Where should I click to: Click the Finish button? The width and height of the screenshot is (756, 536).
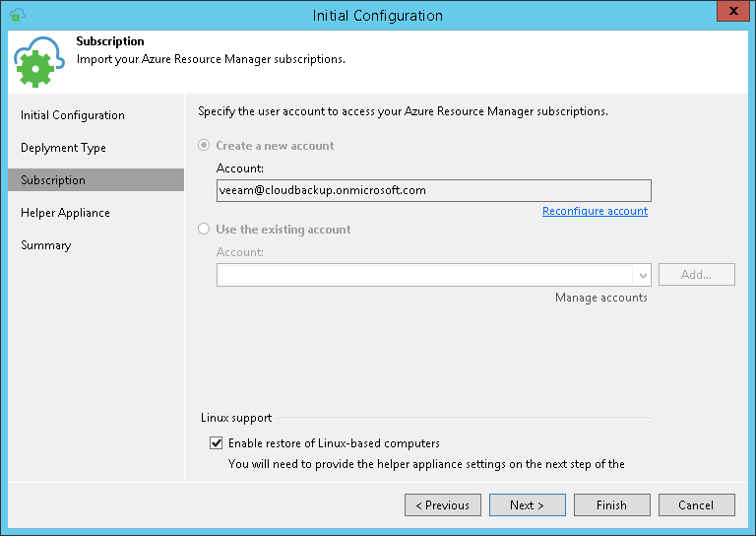[x=612, y=505]
